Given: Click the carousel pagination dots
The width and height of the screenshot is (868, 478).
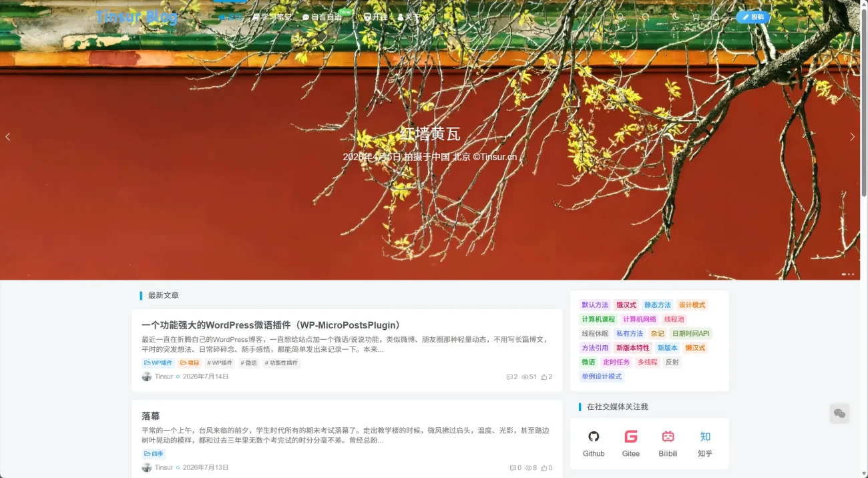Looking at the screenshot, I should 847,274.
